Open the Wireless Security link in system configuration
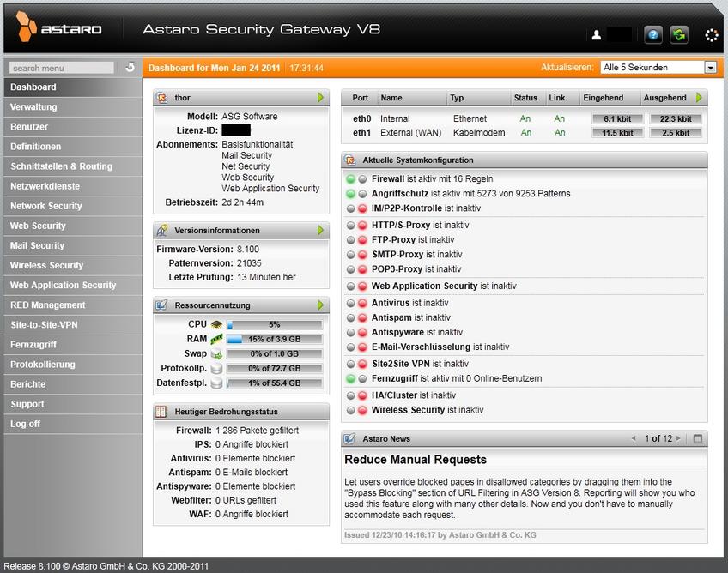728x573 pixels. pos(408,410)
